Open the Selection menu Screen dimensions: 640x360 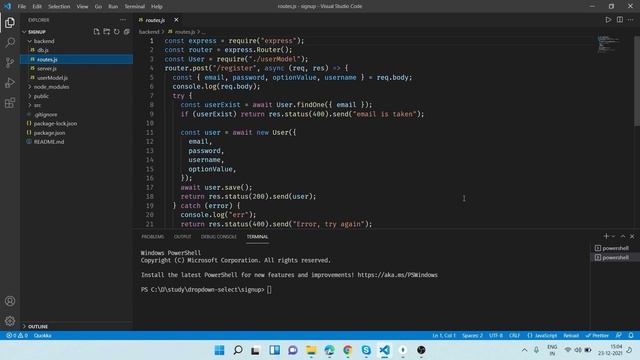pyautogui.click(x=59, y=7)
